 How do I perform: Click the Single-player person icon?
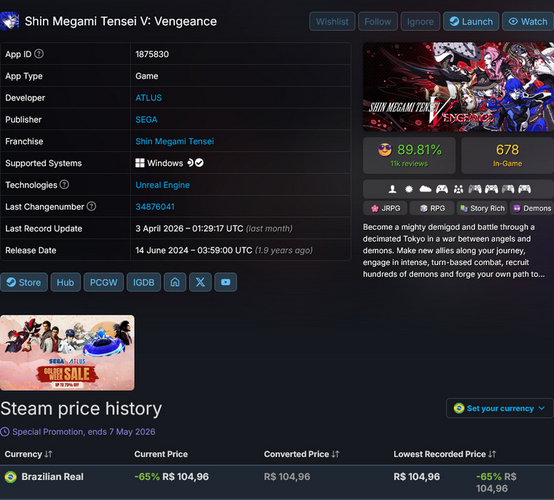[392, 189]
